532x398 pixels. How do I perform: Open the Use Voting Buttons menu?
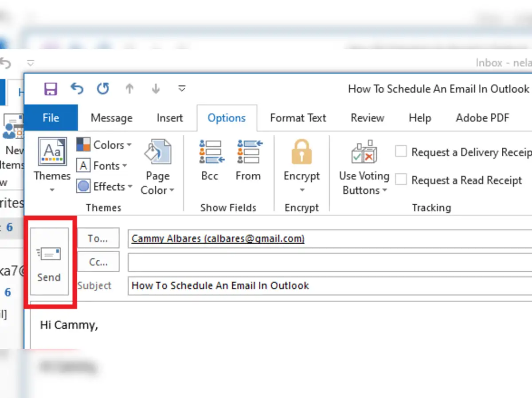coord(364,167)
